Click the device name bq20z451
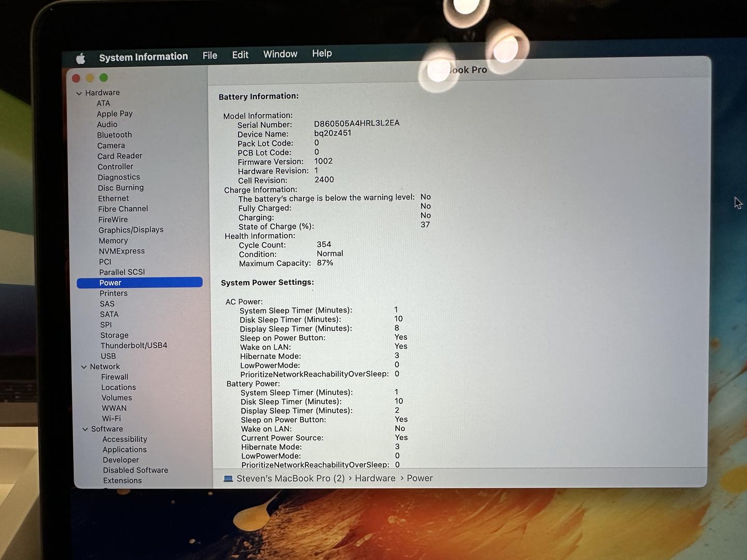 (333, 133)
